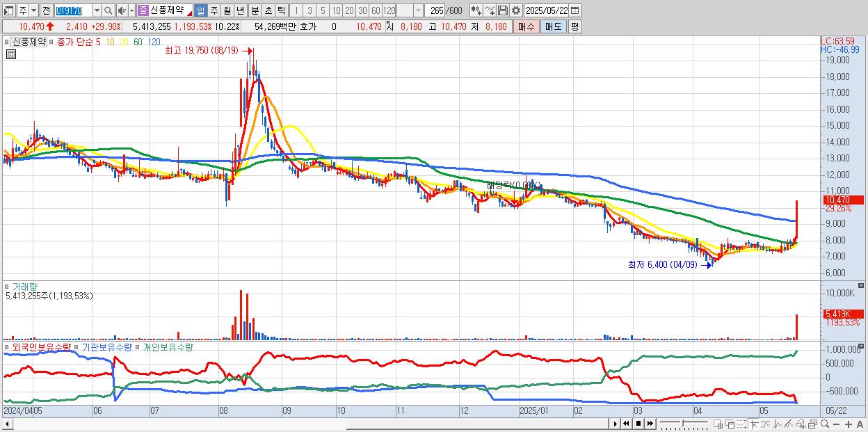Click the 3D volume bar chart icon in bottom bar
The width and height of the screenshot is (868, 432).
(x=801, y=424)
